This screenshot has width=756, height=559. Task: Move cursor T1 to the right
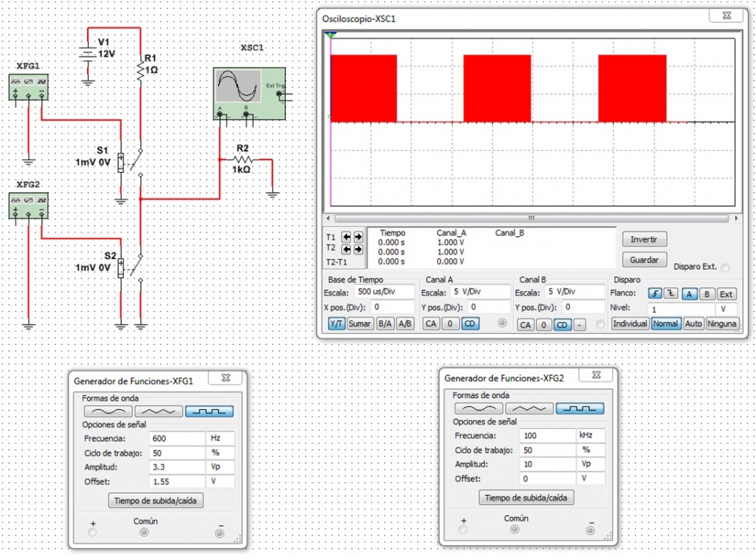pyautogui.click(x=359, y=237)
